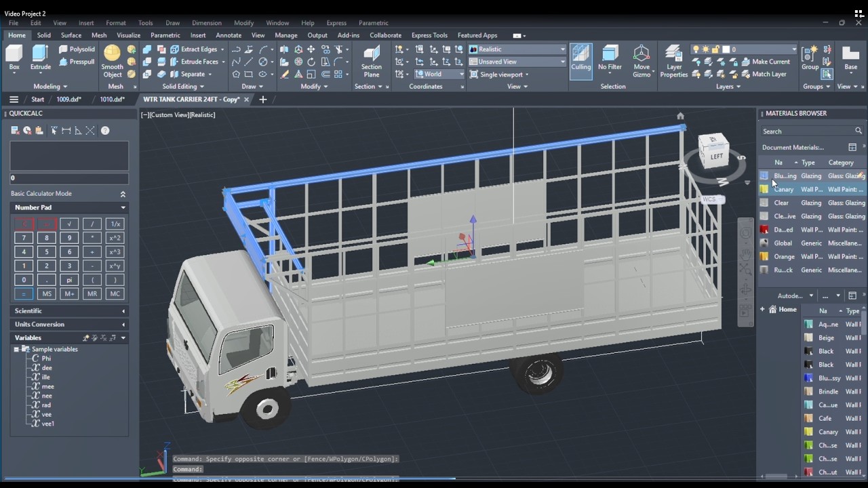This screenshot has height=488, width=868.
Task: Expand the Solid Editing panel
Action: tap(183, 86)
